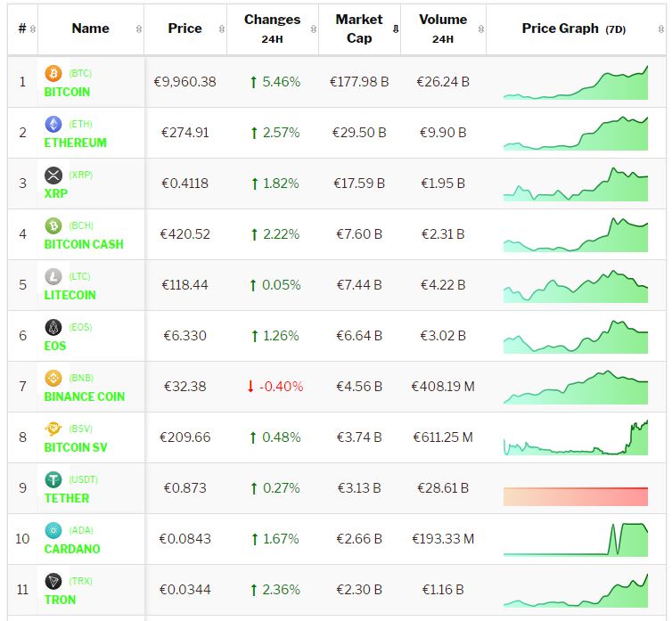Click the Tron logo icon
Viewport: 672px width, 621px height.
tap(53, 581)
